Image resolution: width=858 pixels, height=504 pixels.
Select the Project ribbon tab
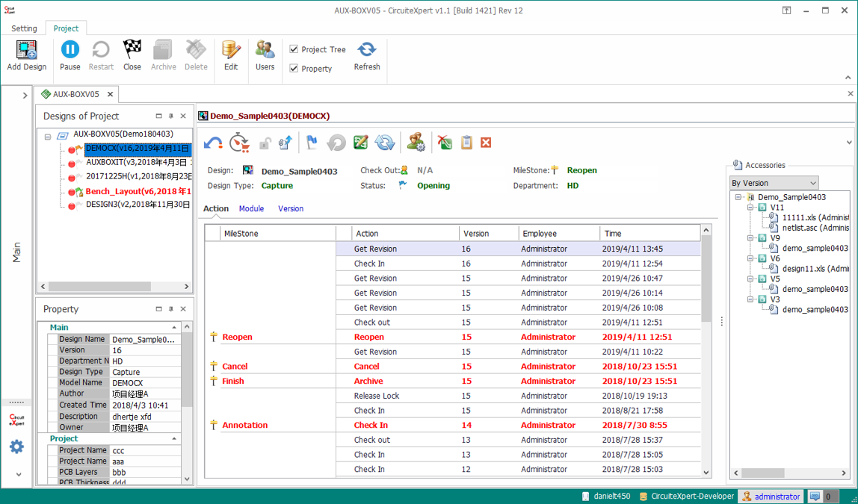(x=66, y=28)
